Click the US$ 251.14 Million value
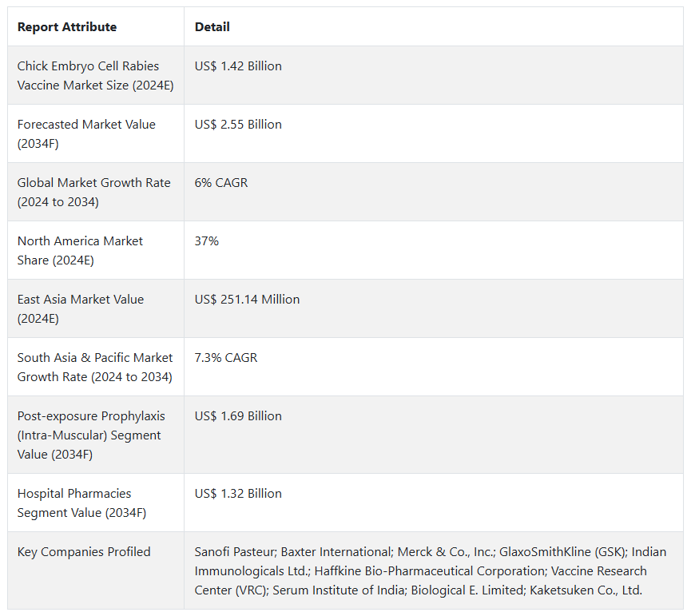The width and height of the screenshot is (691, 616). click(x=248, y=300)
